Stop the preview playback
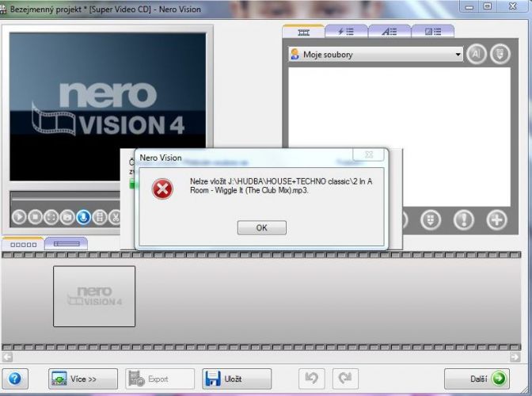The image size is (532, 396). point(36,217)
